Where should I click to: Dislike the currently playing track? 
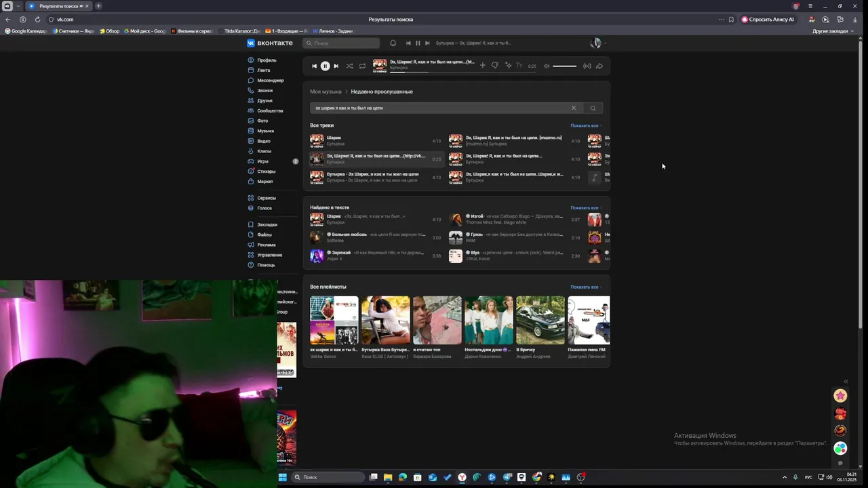(x=494, y=66)
